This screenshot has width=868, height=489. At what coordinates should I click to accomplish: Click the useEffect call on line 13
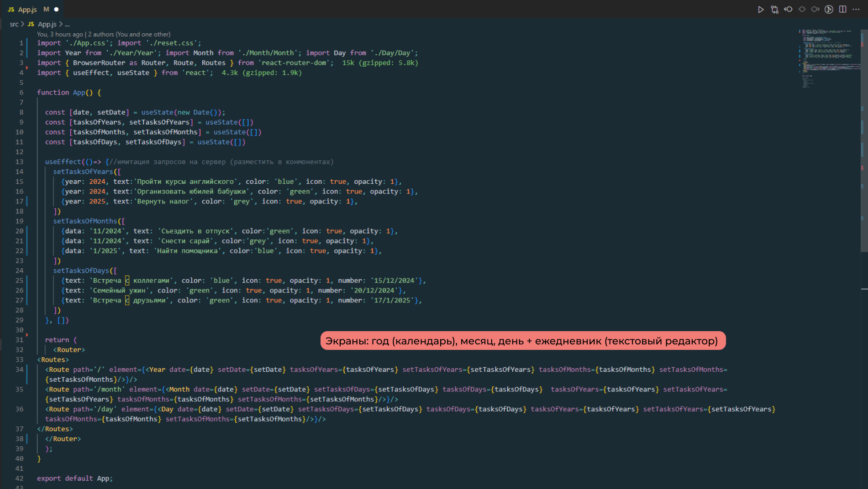pyautogui.click(x=63, y=161)
